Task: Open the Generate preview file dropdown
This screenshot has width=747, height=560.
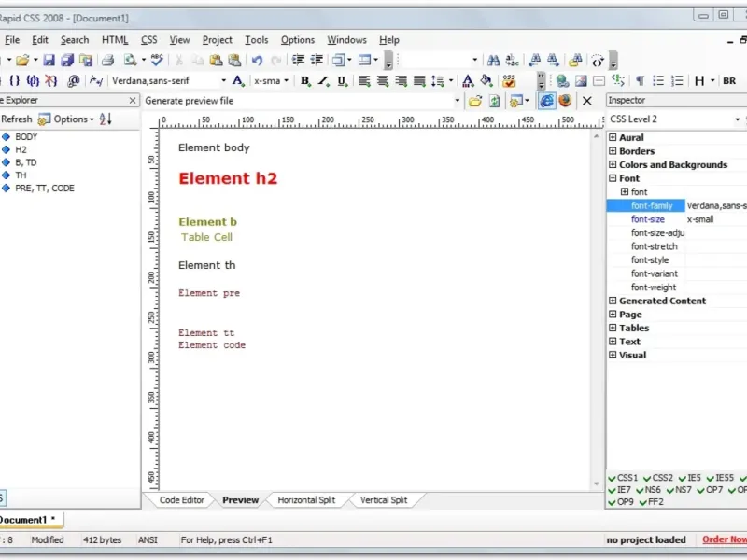Action: [458, 101]
